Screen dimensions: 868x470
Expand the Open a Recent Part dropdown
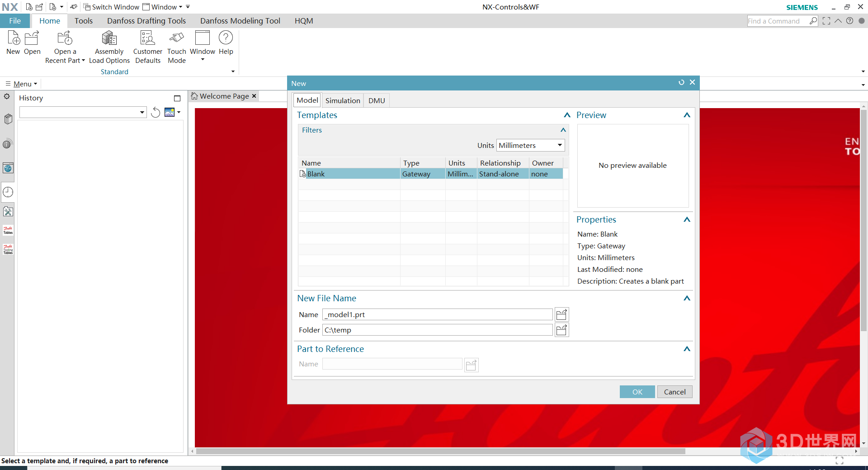(83, 61)
